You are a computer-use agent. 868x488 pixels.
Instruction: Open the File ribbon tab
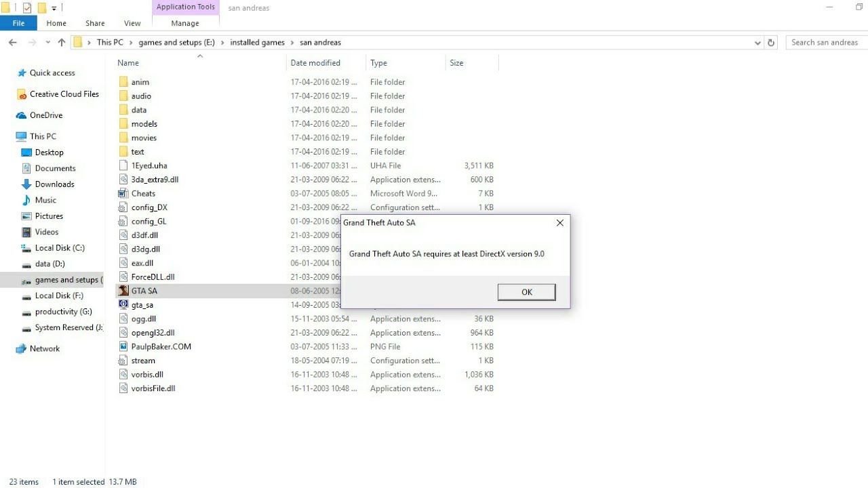pos(18,23)
